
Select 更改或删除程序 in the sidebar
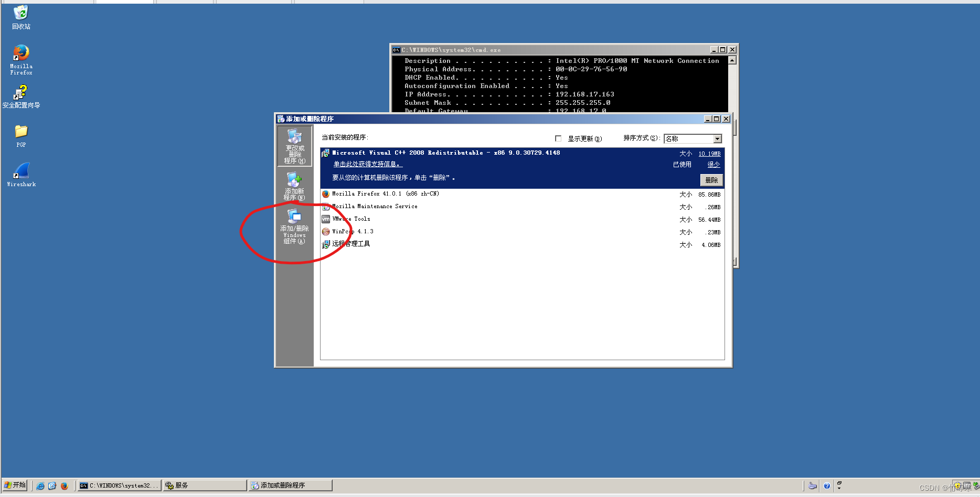pyautogui.click(x=294, y=146)
